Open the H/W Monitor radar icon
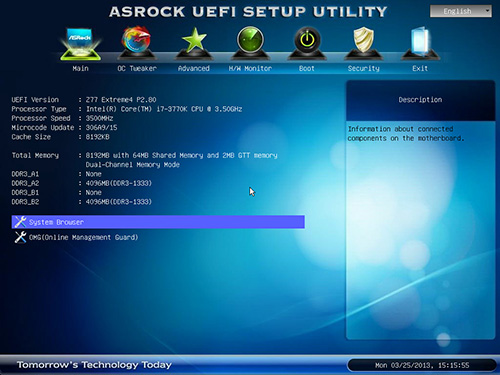Viewport: 500px width, 375px height. (x=250, y=43)
